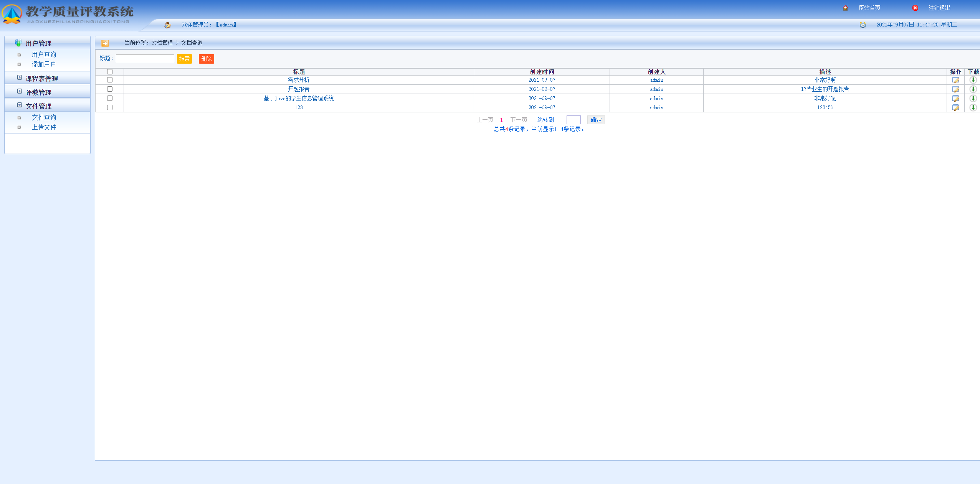The image size is (980, 484).
Task: Click the 标题 search input field
Action: click(145, 58)
